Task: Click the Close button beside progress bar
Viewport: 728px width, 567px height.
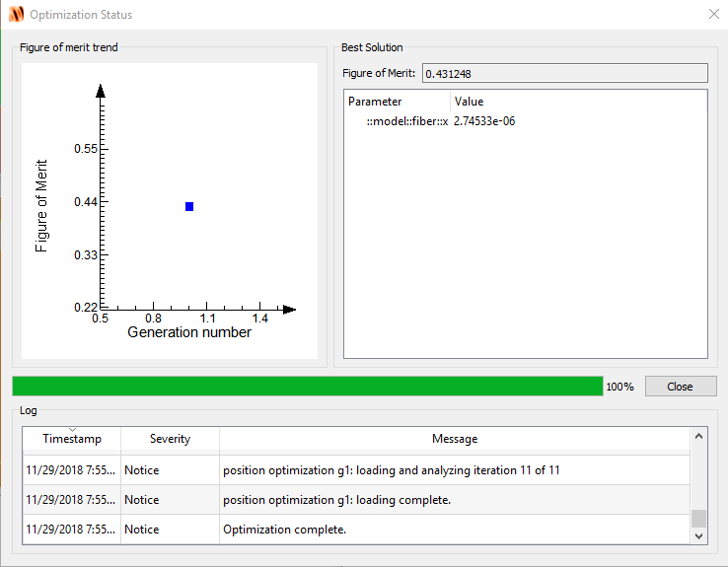Action: click(x=681, y=386)
